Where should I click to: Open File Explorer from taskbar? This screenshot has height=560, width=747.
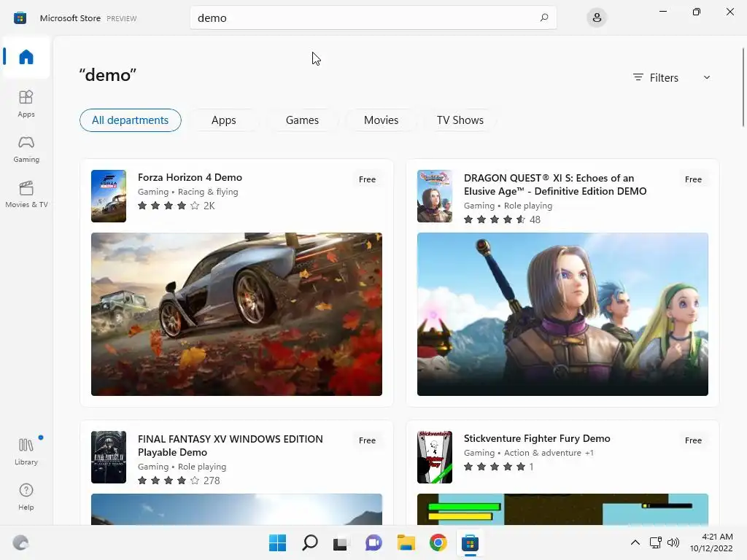406,542
